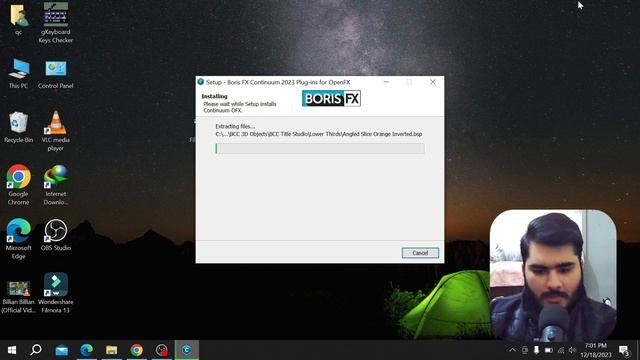Open File Explorer from the taskbar
The width and height of the screenshot is (640, 360).
tap(111, 350)
